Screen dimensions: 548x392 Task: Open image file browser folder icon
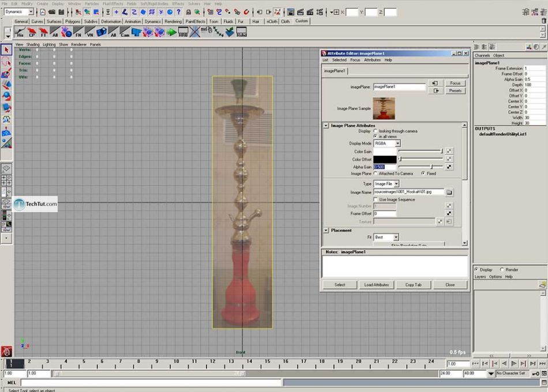449,193
